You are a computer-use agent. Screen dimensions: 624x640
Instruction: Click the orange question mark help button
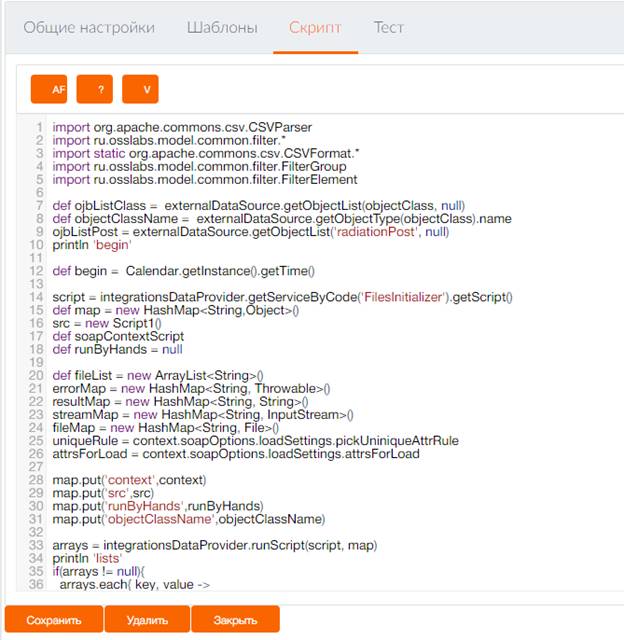coord(95,89)
